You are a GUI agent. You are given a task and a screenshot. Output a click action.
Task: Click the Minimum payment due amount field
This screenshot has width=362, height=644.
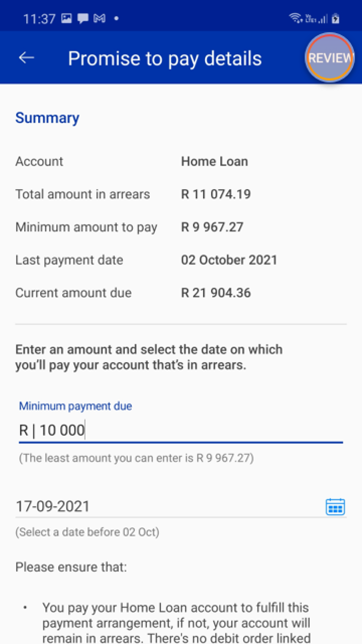[x=180, y=431]
